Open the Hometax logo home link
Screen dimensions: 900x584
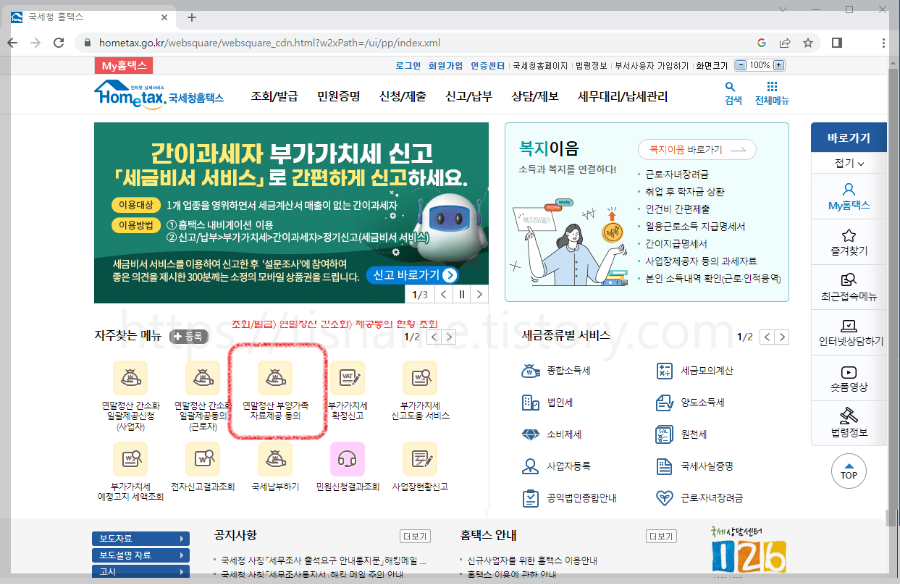tap(159, 94)
